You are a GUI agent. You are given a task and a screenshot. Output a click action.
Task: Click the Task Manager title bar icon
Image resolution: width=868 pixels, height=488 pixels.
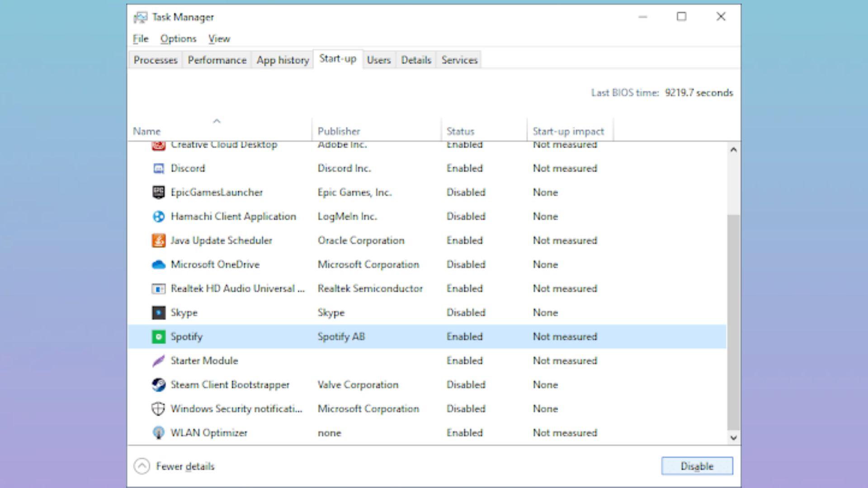click(141, 17)
